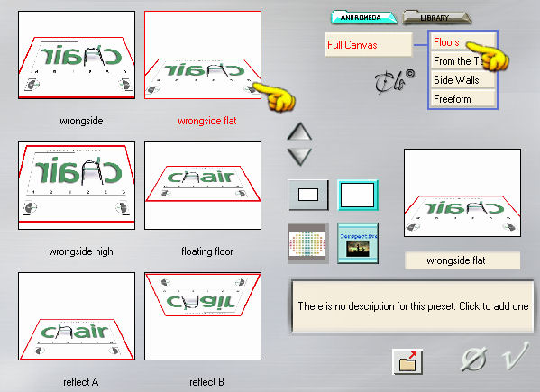The width and height of the screenshot is (540, 392).
Task: Select the small canvas size icon
Action: pos(308,195)
